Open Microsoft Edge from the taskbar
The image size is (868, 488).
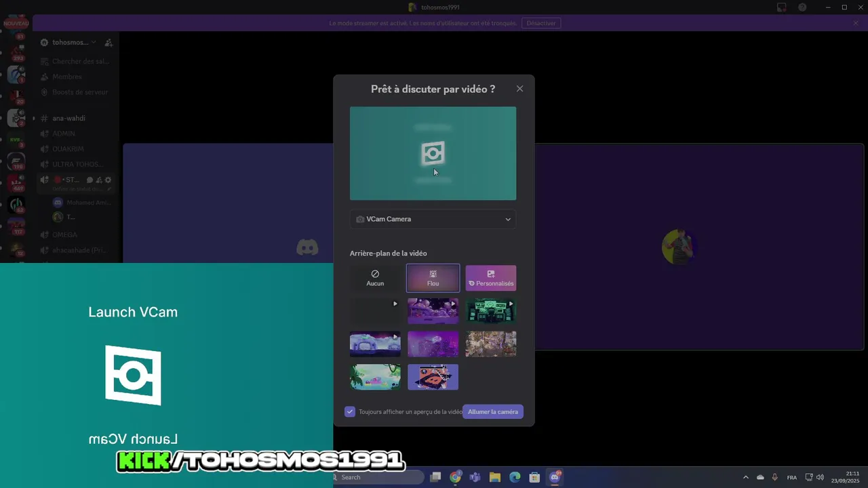click(515, 477)
